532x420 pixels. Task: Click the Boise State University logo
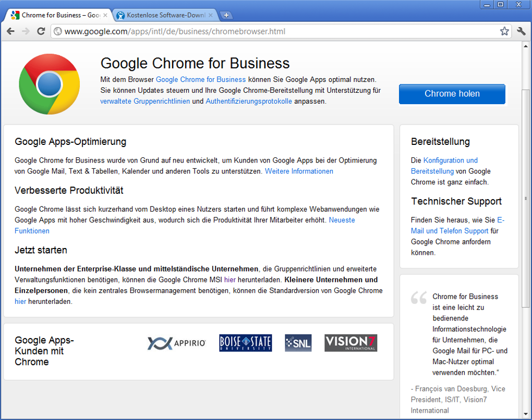coord(246,343)
